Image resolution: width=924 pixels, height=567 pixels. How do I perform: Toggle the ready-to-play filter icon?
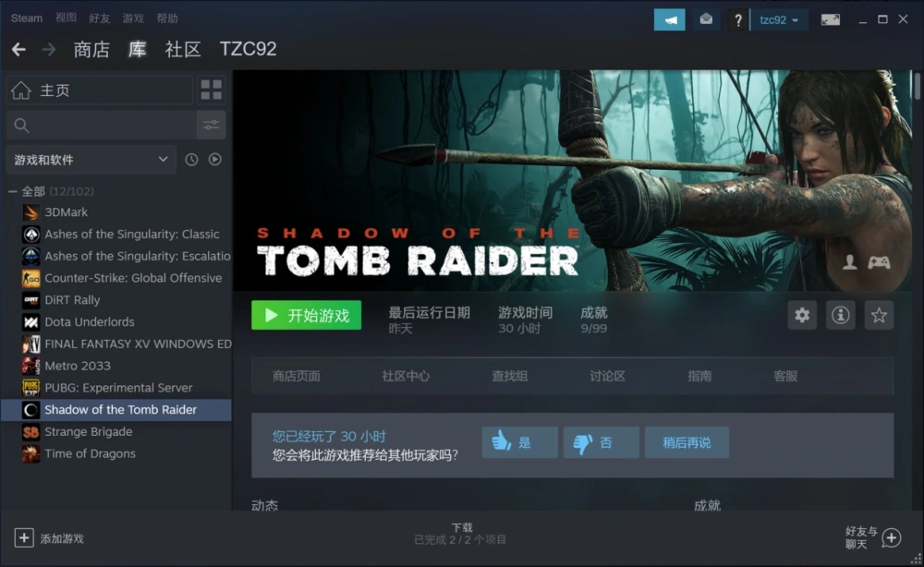pos(215,160)
